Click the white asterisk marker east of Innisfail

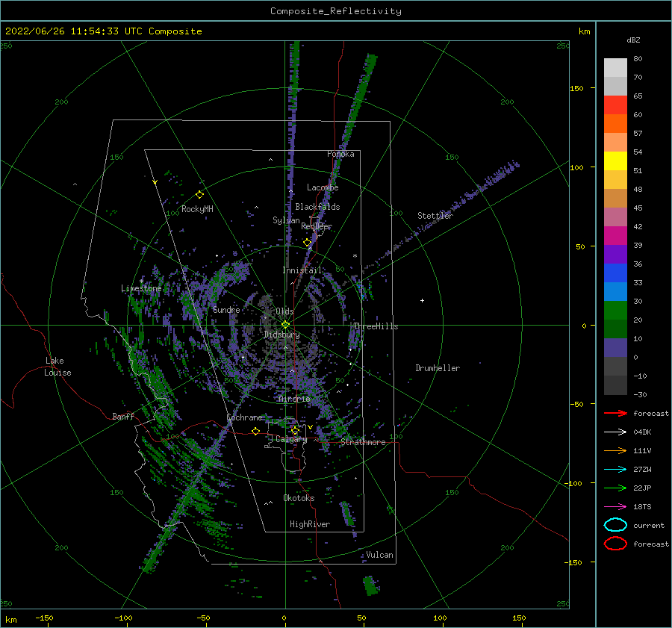(355, 256)
